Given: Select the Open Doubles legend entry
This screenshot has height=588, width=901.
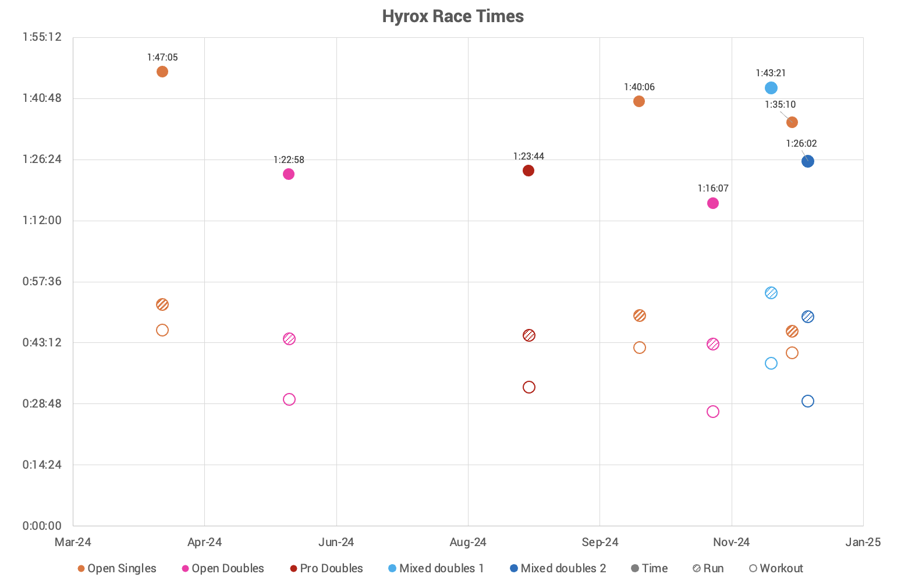Looking at the screenshot, I should 223,568.
